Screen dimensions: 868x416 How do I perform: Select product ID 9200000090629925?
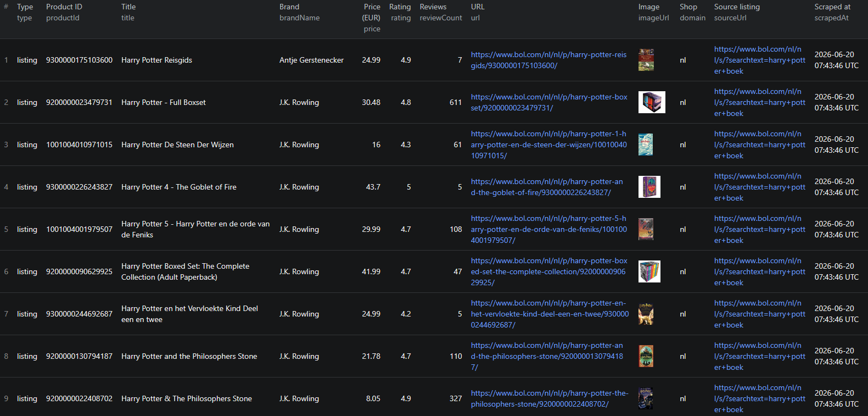pyautogui.click(x=79, y=271)
